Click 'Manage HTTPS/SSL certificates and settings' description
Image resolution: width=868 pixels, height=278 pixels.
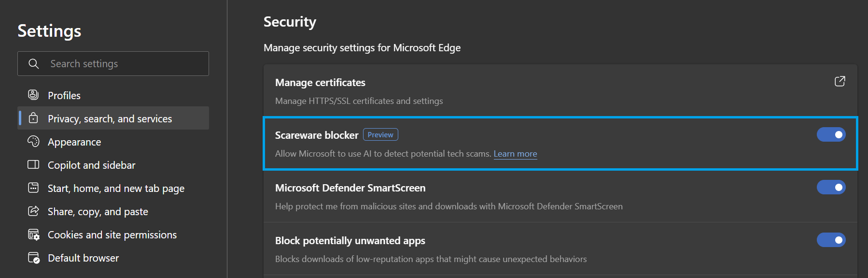359,101
